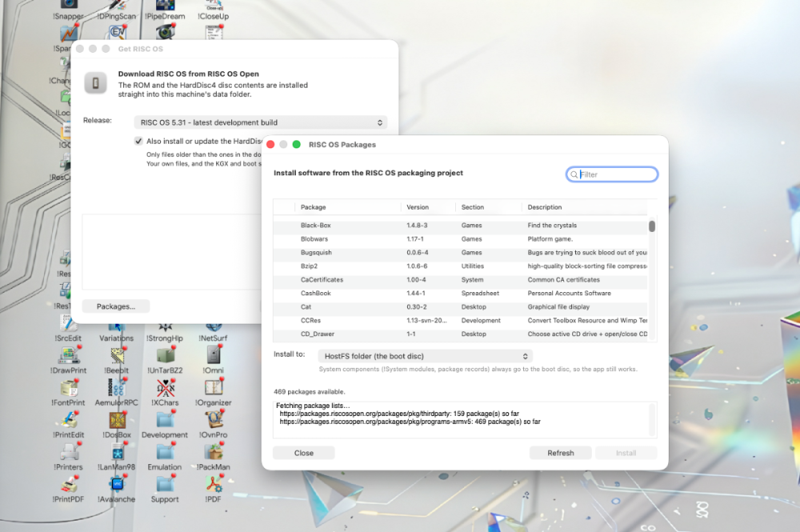Screen dimensions: 800x532
Task: Open the Install to location dropdown
Action: pyautogui.click(x=425, y=356)
